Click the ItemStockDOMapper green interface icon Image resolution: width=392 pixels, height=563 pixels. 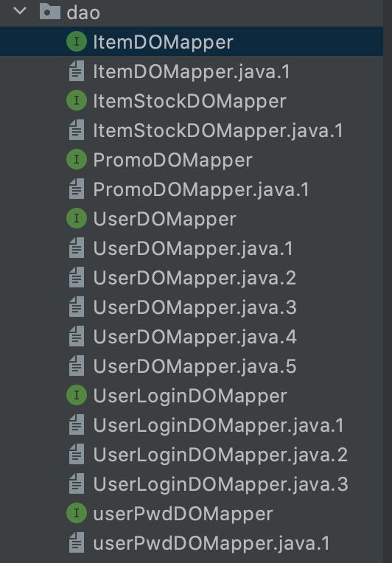(77, 100)
